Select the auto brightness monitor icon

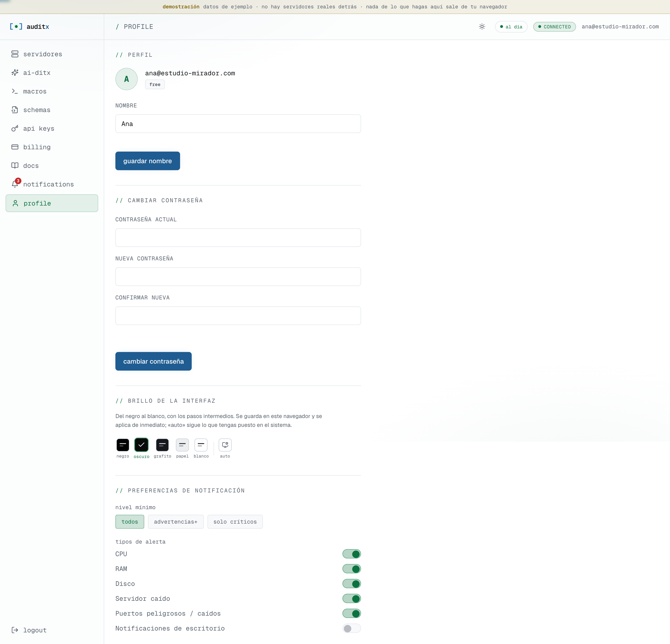[x=225, y=445]
